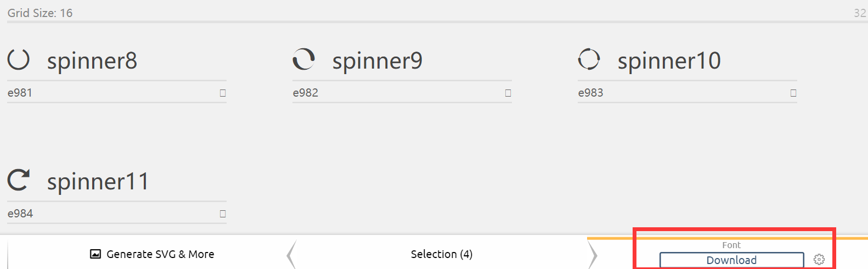Image resolution: width=868 pixels, height=269 pixels.
Task: Download the font
Action: (x=732, y=260)
